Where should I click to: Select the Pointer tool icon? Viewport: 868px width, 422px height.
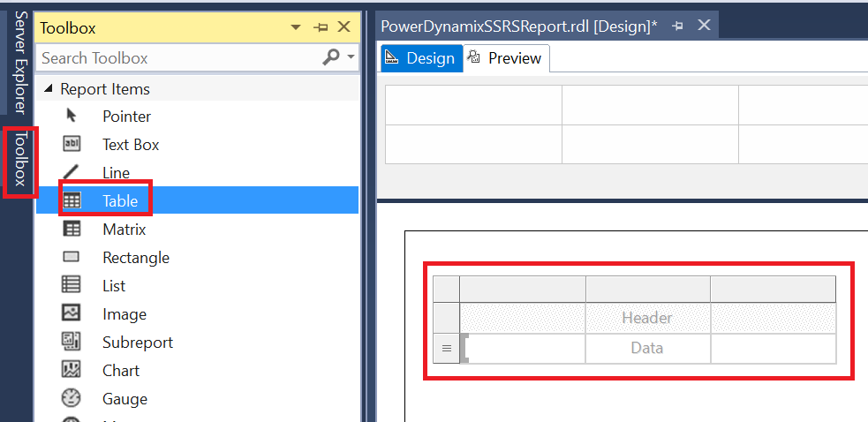pos(72,116)
